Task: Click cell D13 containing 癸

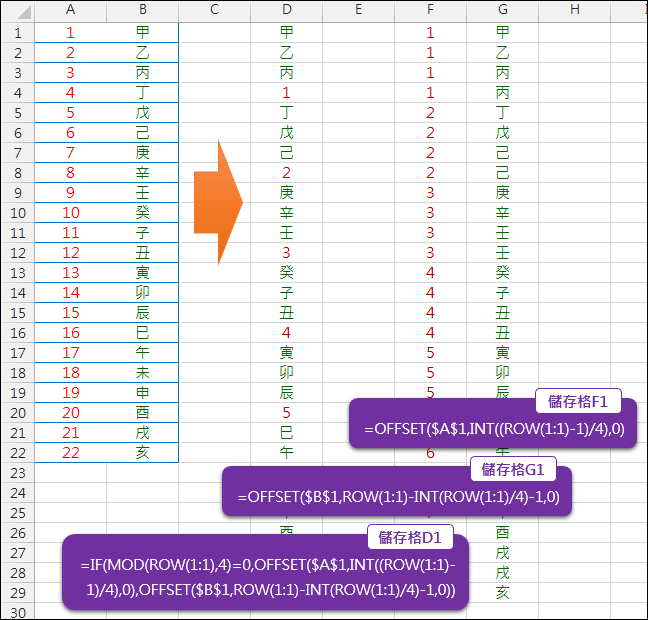Action: click(x=286, y=273)
